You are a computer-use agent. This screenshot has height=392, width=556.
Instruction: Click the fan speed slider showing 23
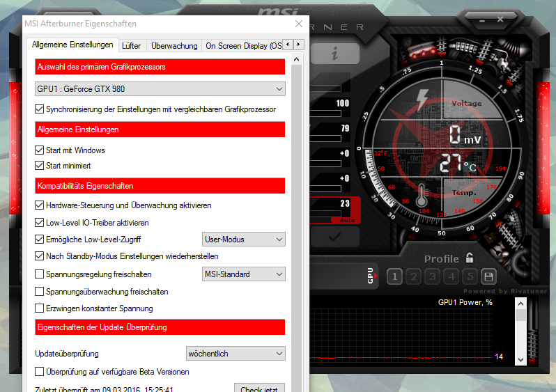click(325, 214)
